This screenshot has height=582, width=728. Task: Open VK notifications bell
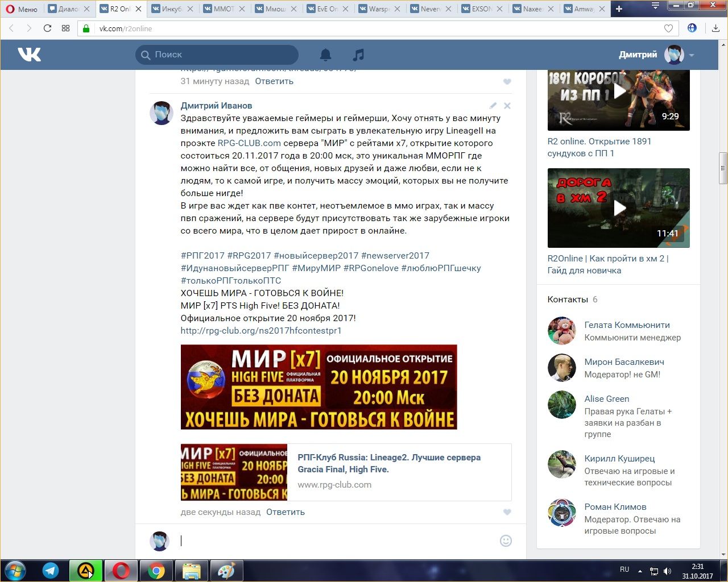[325, 55]
